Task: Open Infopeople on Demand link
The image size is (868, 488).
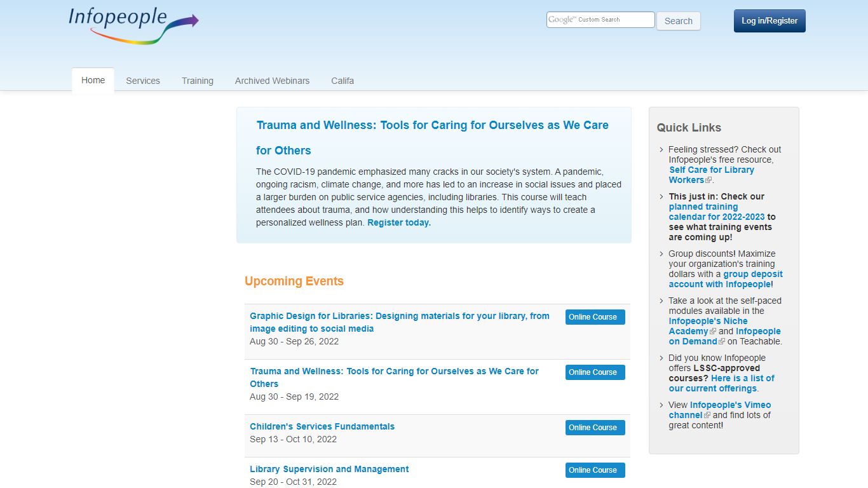Action: (724, 336)
